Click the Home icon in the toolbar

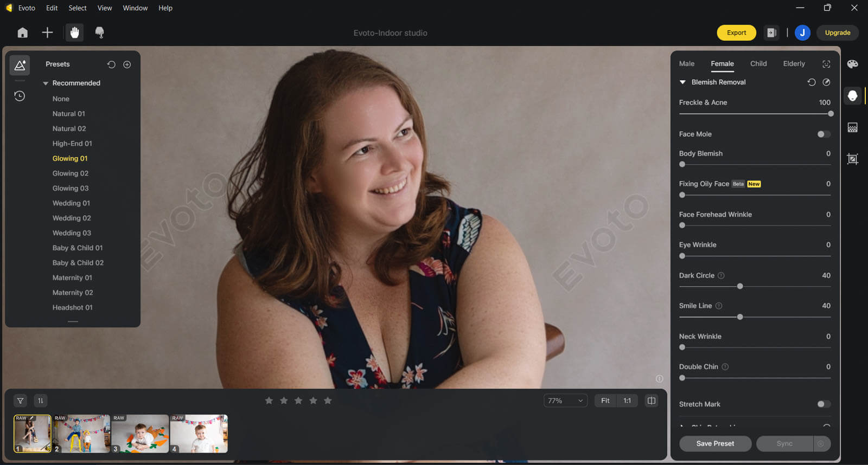click(x=22, y=33)
